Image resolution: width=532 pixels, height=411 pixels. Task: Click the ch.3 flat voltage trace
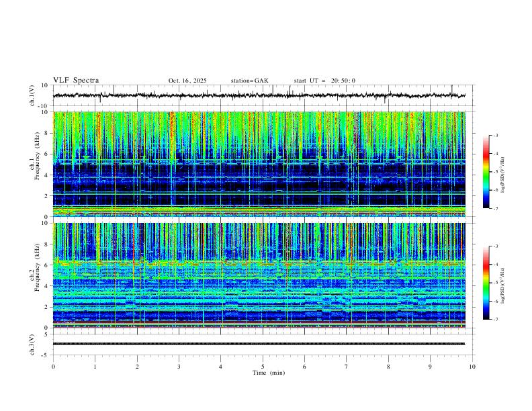click(x=259, y=344)
